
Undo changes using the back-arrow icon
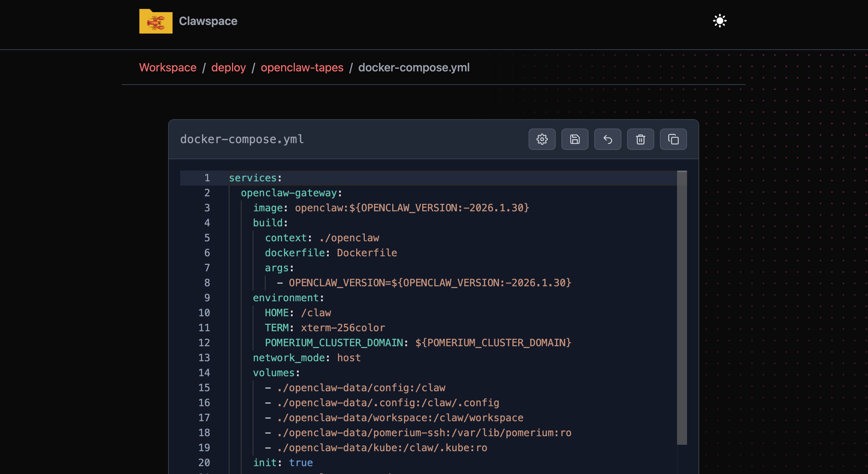[607, 139]
